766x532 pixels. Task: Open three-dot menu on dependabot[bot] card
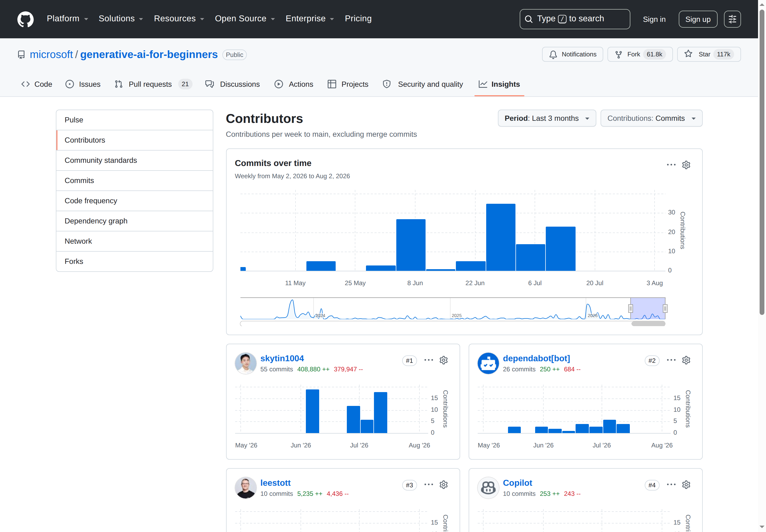click(x=671, y=360)
